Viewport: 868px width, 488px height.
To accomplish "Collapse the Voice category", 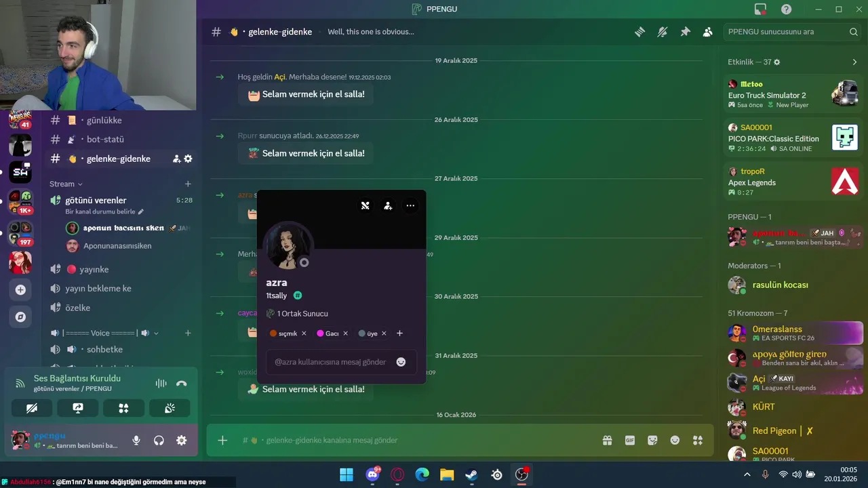I will (105, 333).
